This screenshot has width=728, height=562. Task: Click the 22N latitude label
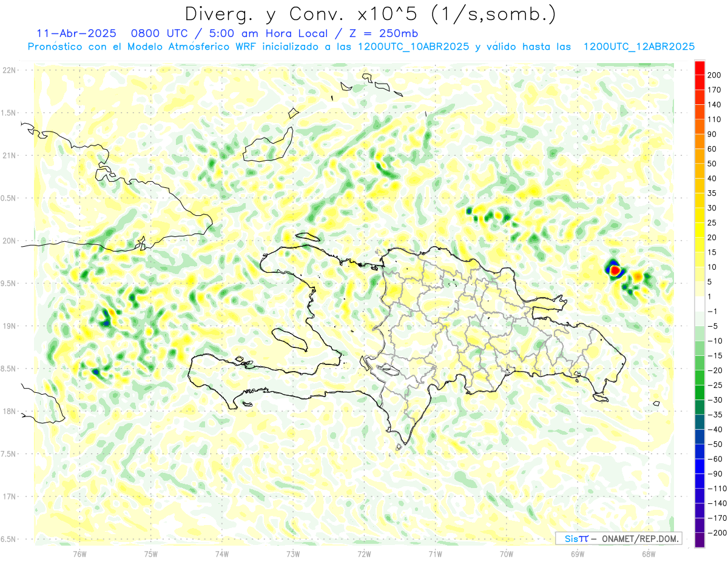point(10,70)
